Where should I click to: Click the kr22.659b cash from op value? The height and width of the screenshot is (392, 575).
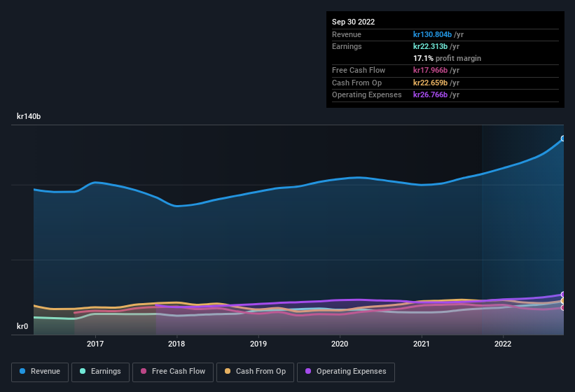(430, 83)
